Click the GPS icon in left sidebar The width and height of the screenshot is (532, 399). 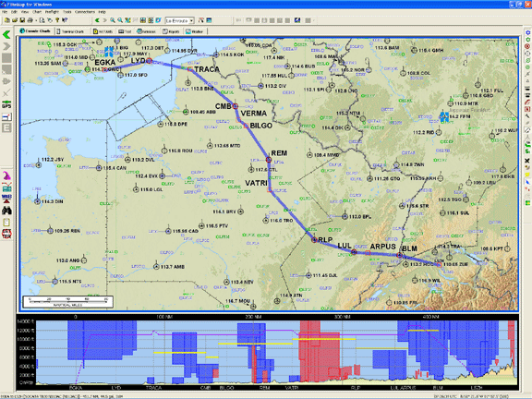(x=6, y=104)
